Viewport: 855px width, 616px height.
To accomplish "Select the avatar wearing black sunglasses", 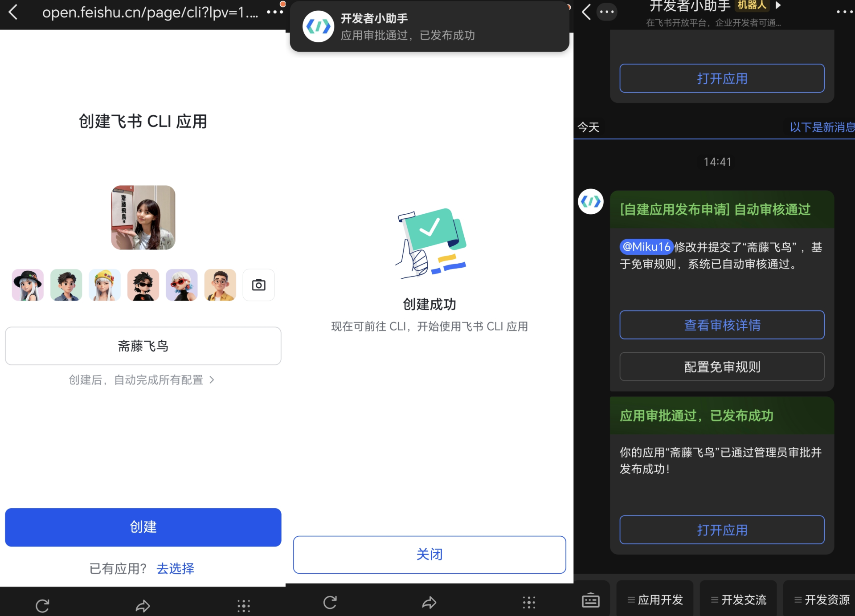I will pos(143,285).
